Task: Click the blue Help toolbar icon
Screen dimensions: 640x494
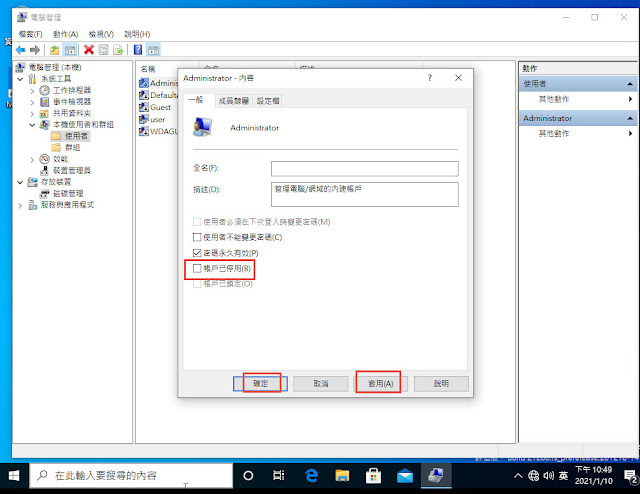Action: [x=138, y=50]
